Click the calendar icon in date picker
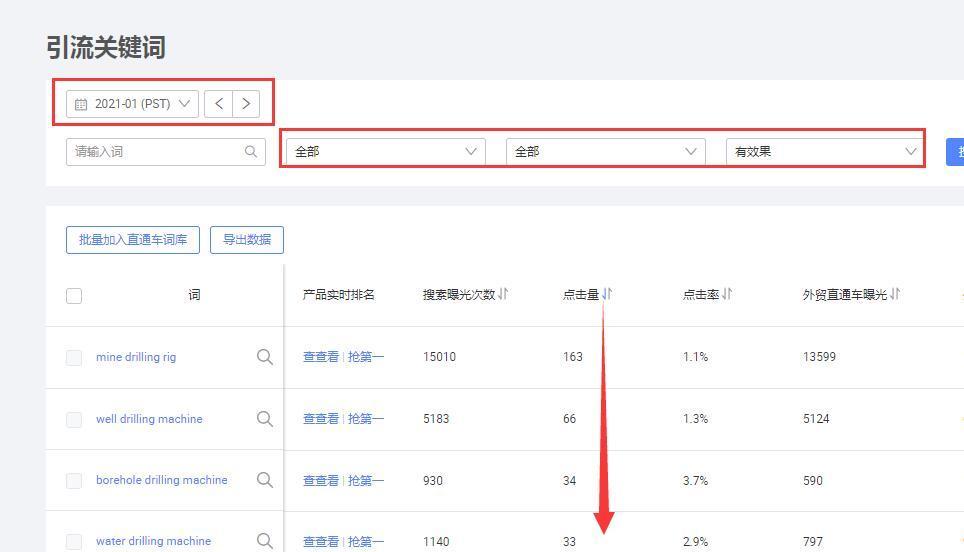The width and height of the screenshot is (964, 552). 81,104
